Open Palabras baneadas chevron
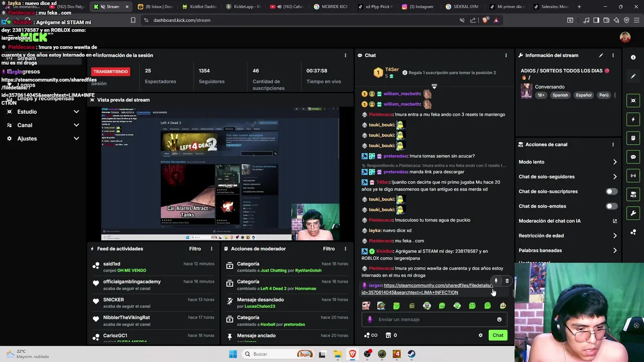644x362 pixels. [615, 250]
